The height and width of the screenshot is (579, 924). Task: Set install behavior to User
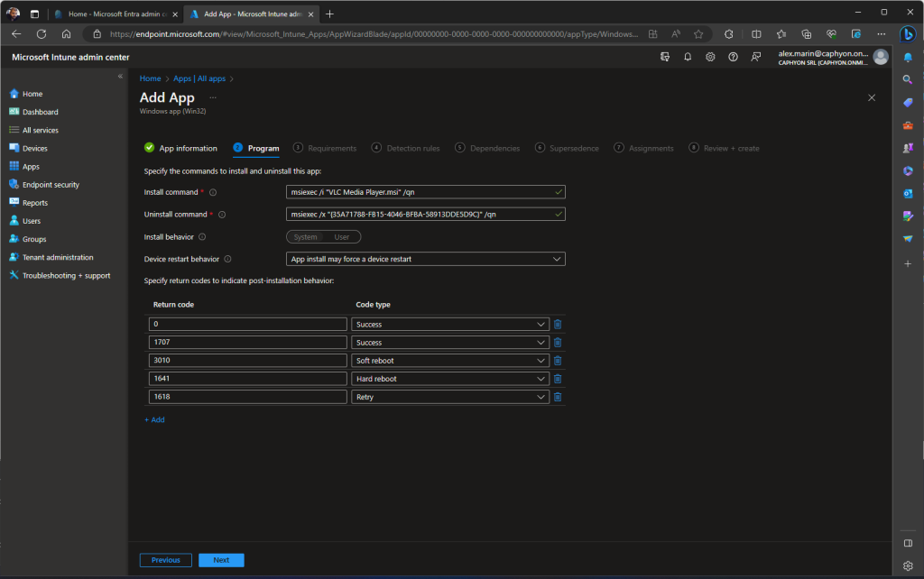point(342,237)
